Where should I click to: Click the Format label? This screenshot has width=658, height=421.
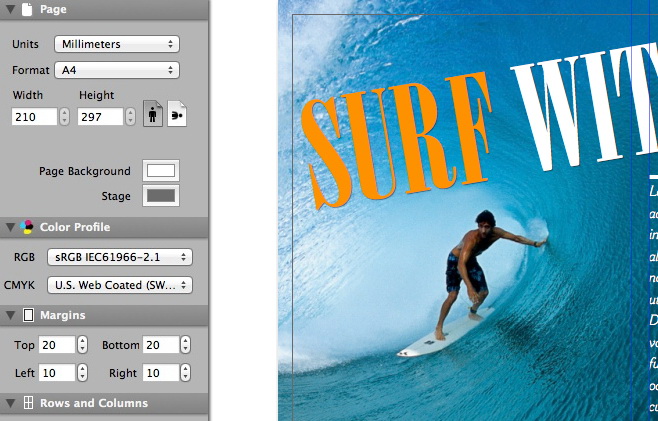[x=31, y=70]
